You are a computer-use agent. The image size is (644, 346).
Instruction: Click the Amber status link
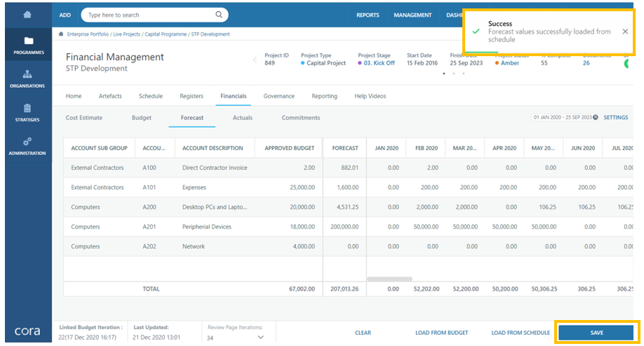click(x=510, y=63)
